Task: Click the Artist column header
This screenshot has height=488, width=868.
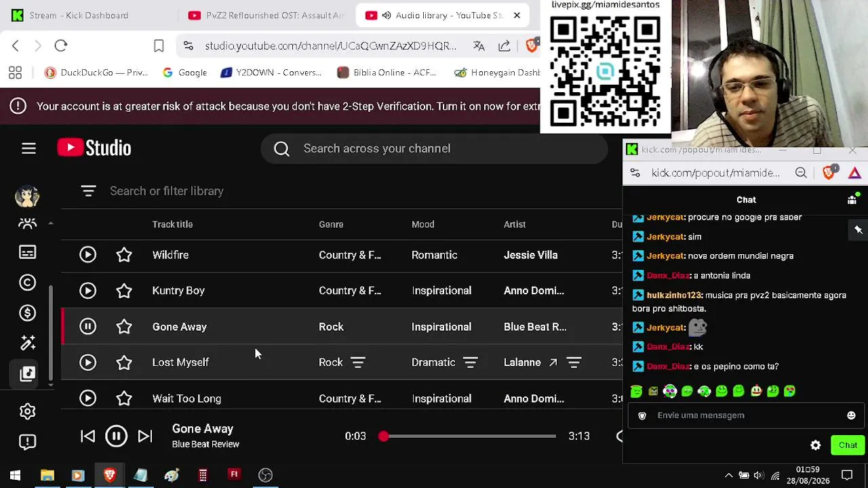Action: click(x=515, y=224)
